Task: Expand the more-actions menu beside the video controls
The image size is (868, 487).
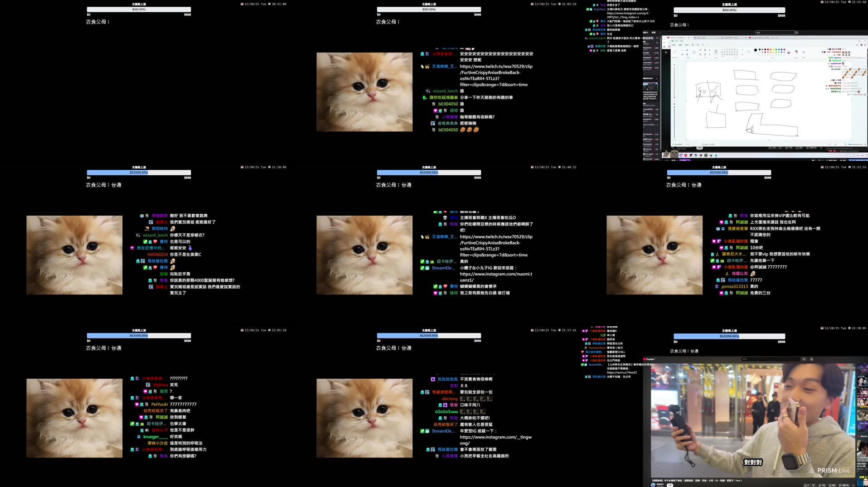Action: point(853,485)
